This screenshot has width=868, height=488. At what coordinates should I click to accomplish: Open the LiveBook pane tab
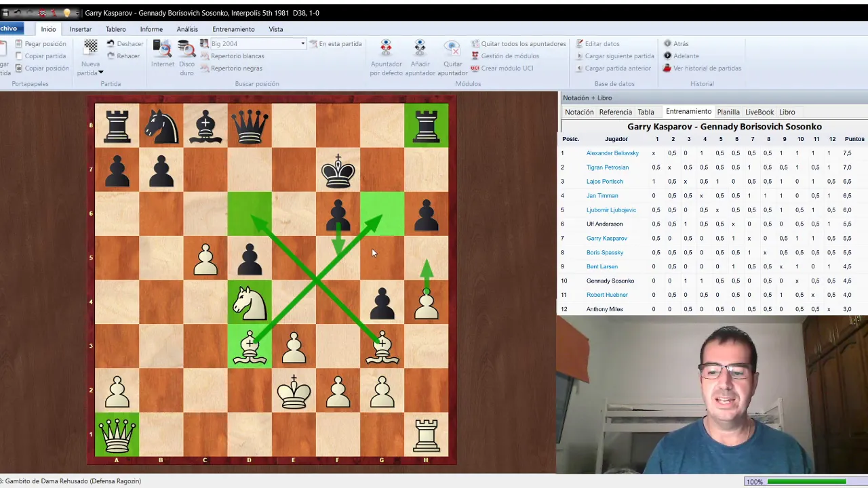(x=759, y=112)
